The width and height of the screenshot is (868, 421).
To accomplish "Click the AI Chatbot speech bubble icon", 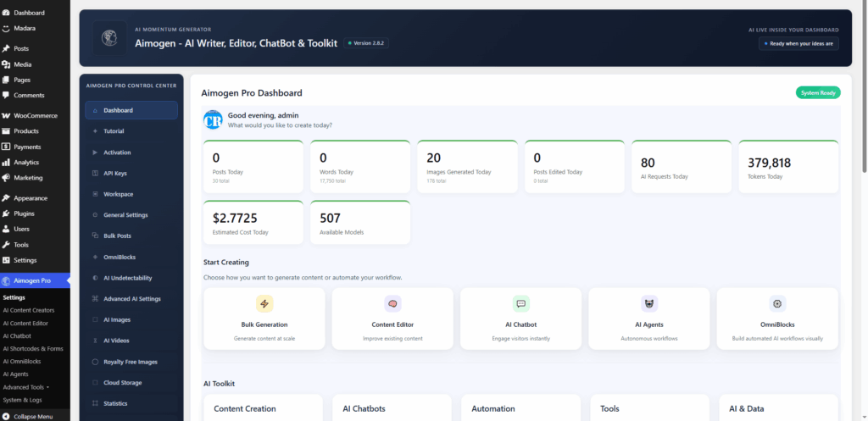I will click(521, 304).
